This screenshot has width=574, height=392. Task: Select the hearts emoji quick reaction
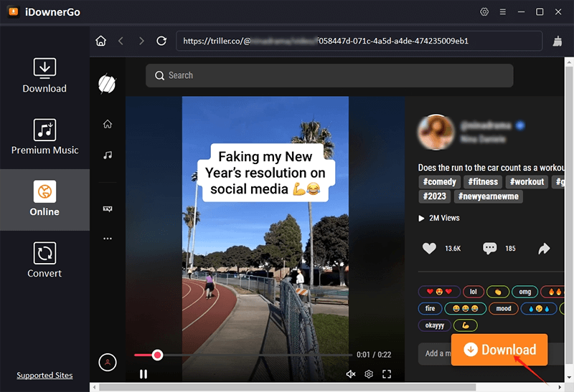(439, 292)
